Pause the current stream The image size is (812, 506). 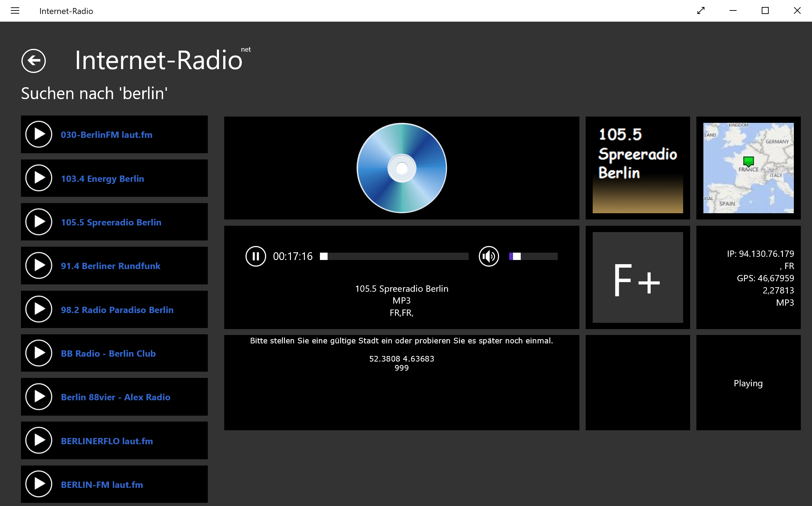click(256, 256)
